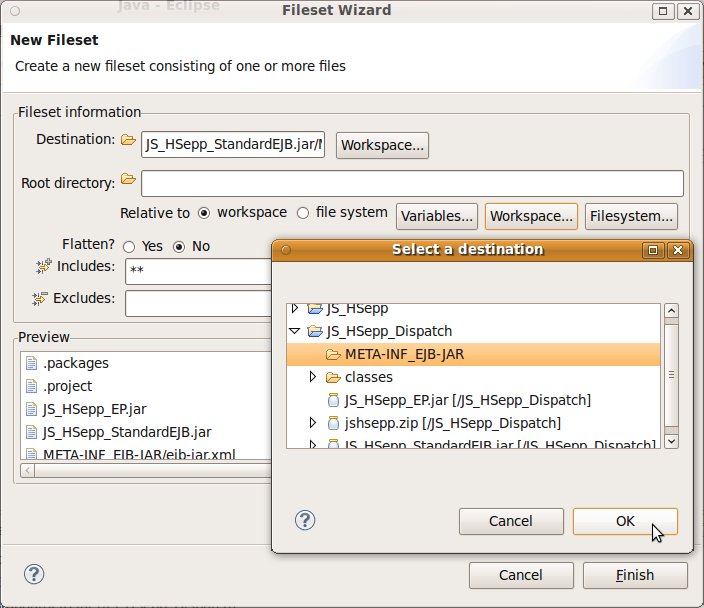The image size is (704, 608).
Task: Click the jshsepp.zip archive icon
Action: 334,423
